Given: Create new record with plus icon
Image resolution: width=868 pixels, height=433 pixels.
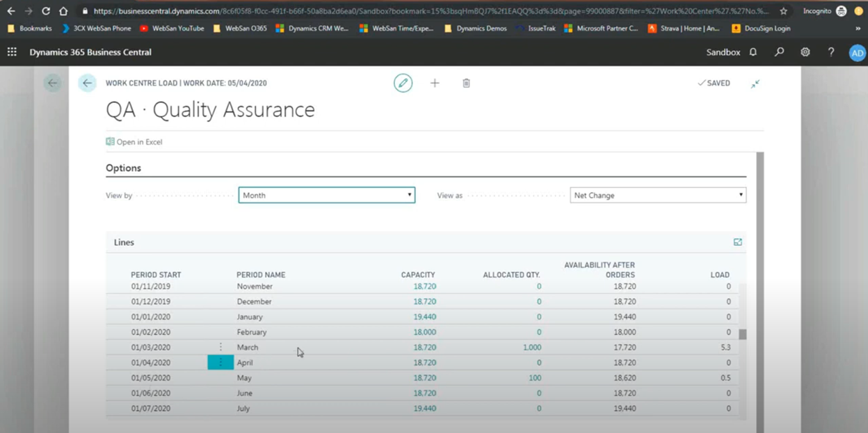Looking at the screenshot, I should (435, 83).
